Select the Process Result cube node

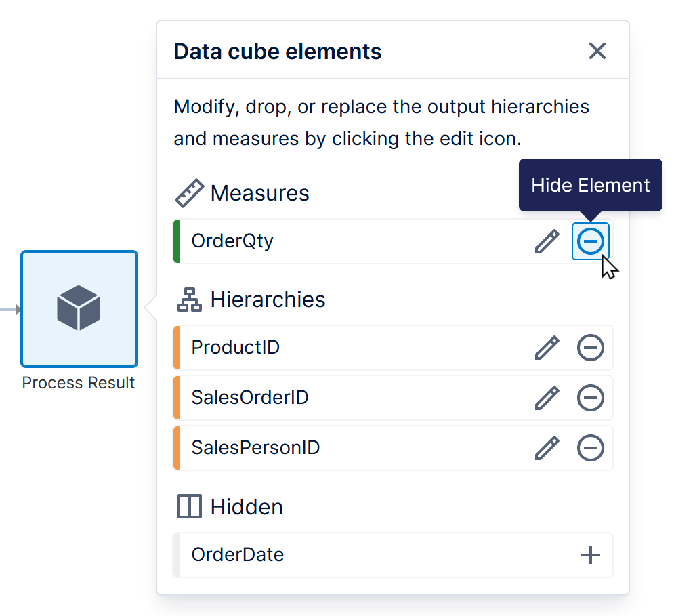pyautogui.click(x=79, y=309)
